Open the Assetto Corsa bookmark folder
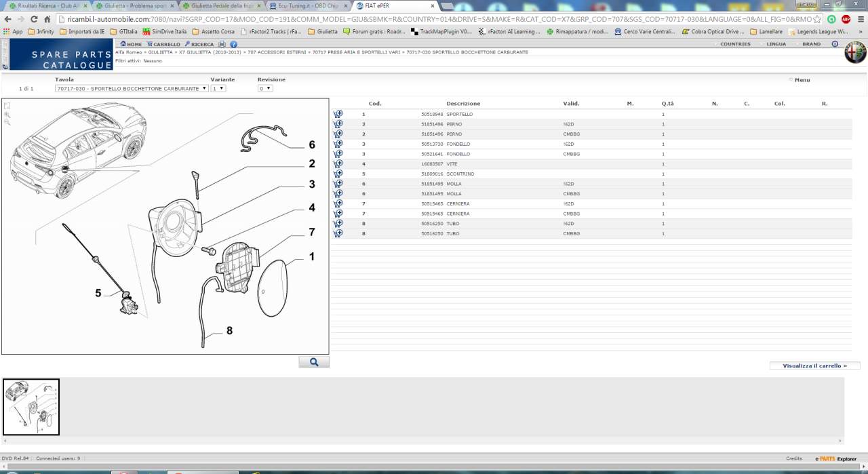Image resolution: width=868 pixels, height=474 pixels. (214, 31)
